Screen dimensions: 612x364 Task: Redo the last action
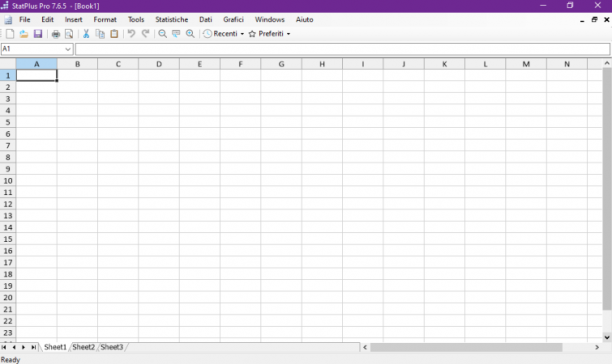tap(146, 34)
